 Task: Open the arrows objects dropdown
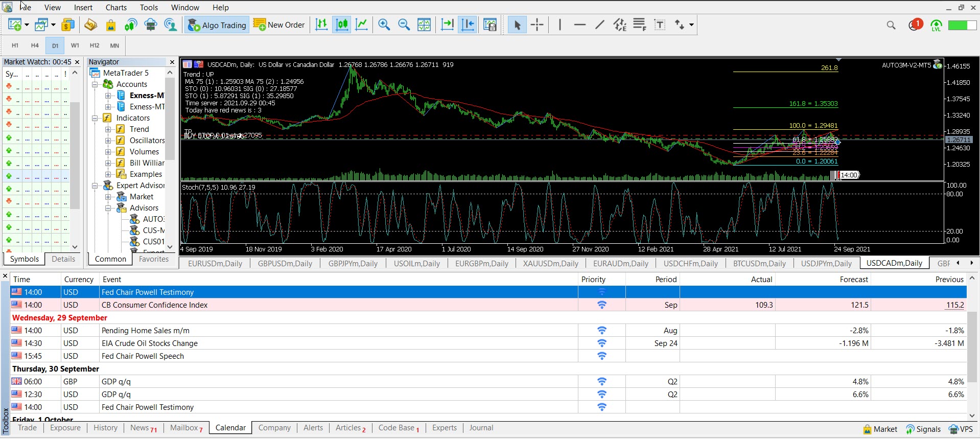point(691,25)
